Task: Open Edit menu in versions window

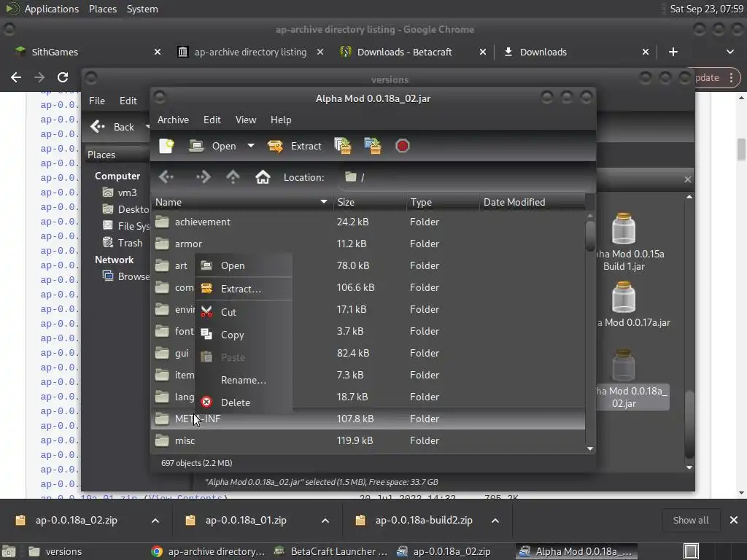Action: pyautogui.click(x=128, y=101)
